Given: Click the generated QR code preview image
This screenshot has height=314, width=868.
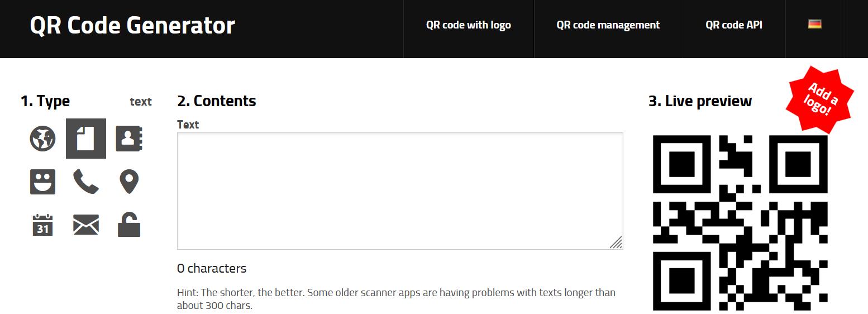Looking at the screenshot, I should coord(740,222).
